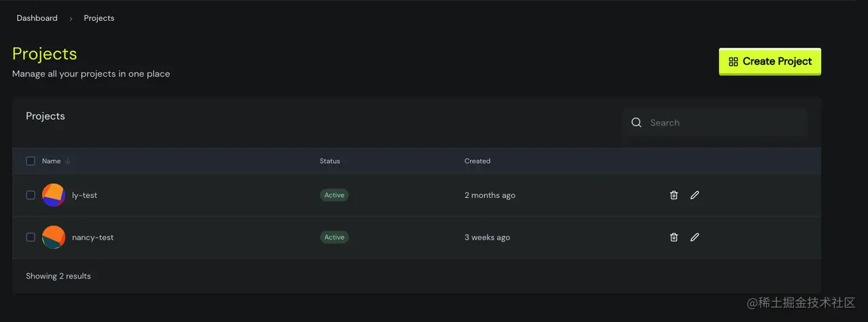Click the search magnifier icon
The width and height of the screenshot is (868, 322).
[x=636, y=123]
